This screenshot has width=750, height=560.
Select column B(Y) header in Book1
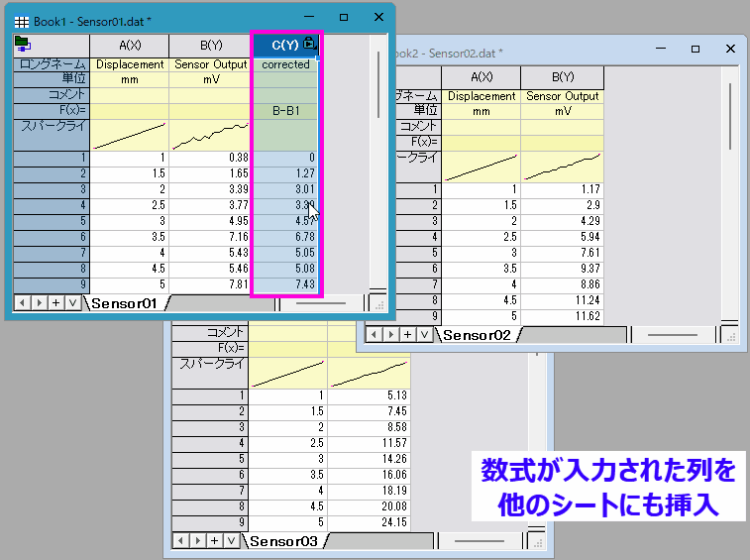point(211,46)
